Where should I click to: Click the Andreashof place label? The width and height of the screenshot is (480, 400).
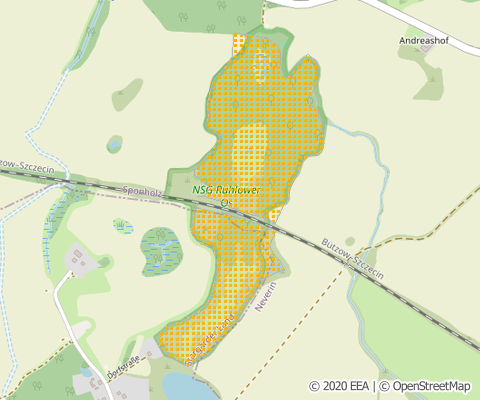[424, 41]
